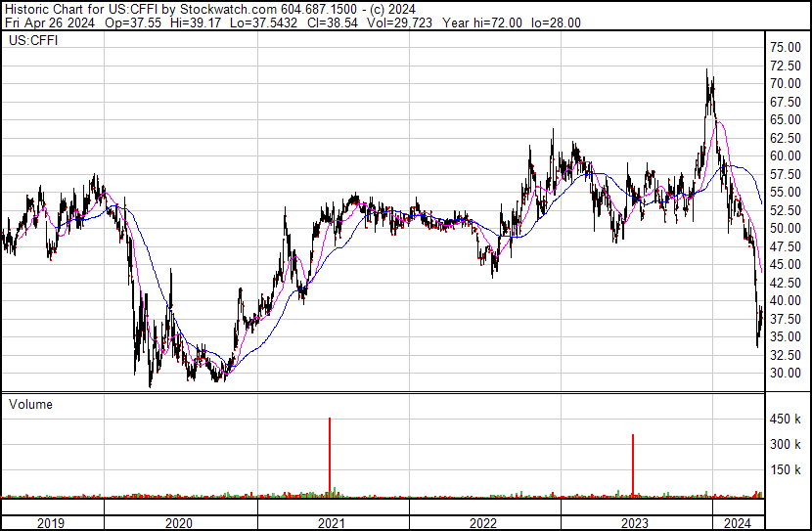
Task: Select the 2019 year label on time axis
Action: (51, 523)
